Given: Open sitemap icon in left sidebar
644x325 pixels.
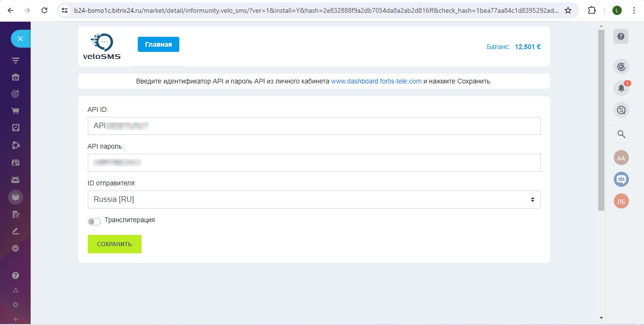Looking at the screenshot, I should tap(16, 290).
